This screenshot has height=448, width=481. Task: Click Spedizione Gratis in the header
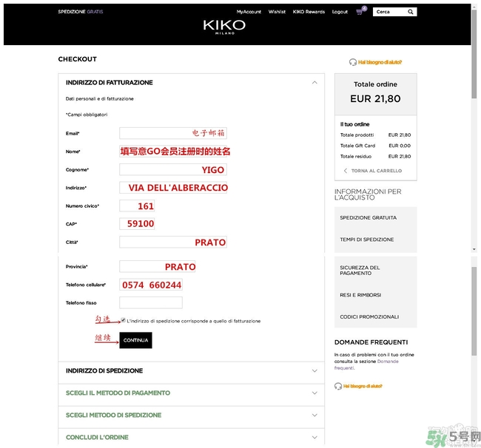(81, 12)
